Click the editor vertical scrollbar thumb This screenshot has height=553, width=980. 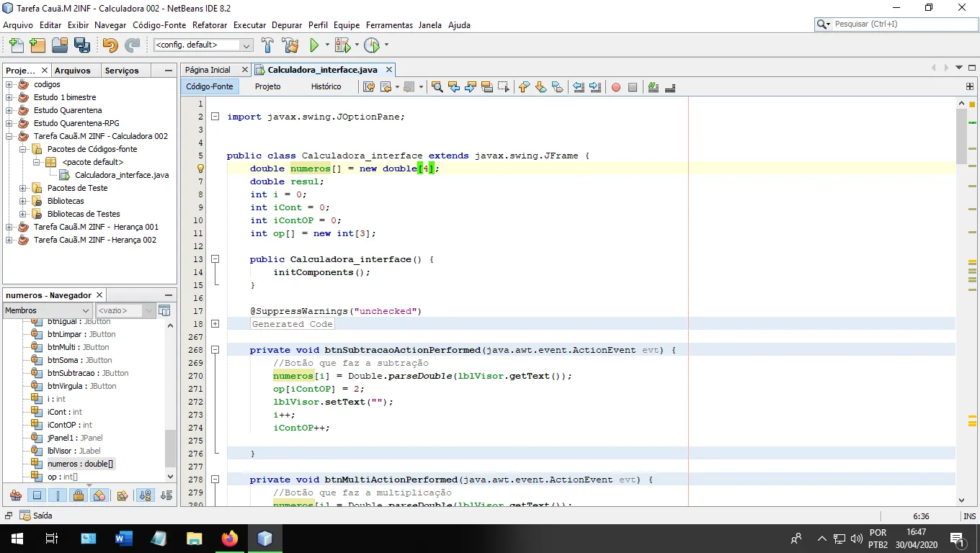point(961,137)
